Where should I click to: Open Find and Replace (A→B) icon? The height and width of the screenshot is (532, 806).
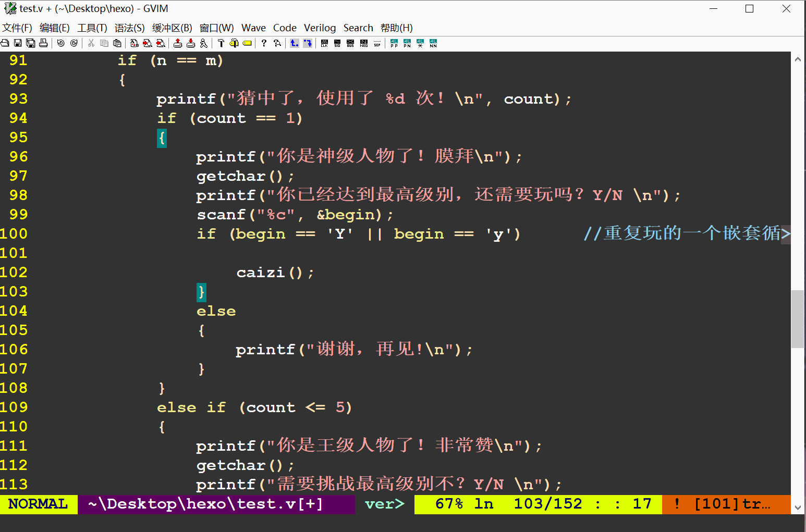coord(135,43)
